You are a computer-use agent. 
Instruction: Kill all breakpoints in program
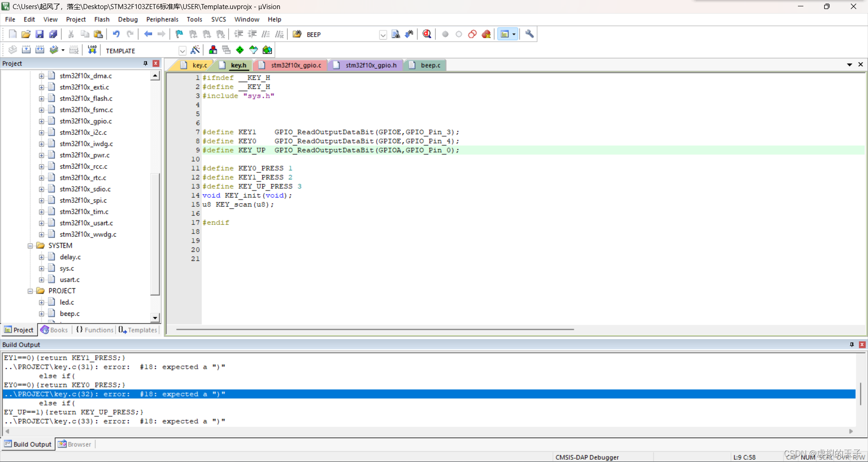486,34
